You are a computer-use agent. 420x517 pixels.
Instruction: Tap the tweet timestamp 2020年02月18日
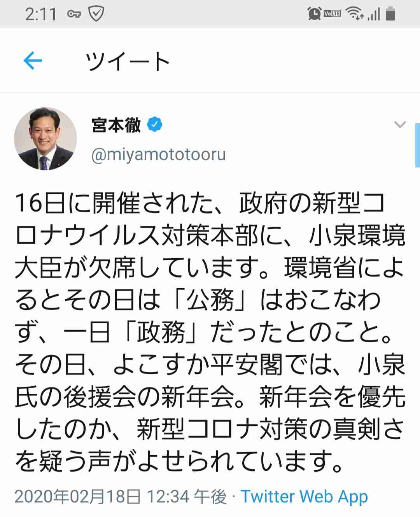coord(78,497)
